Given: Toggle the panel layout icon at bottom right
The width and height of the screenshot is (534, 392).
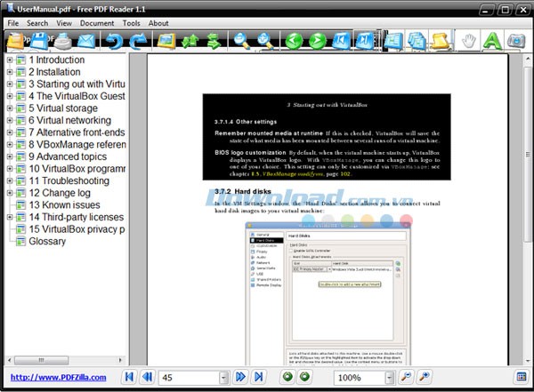Looking at the screenshot, I should click(522, 377).
